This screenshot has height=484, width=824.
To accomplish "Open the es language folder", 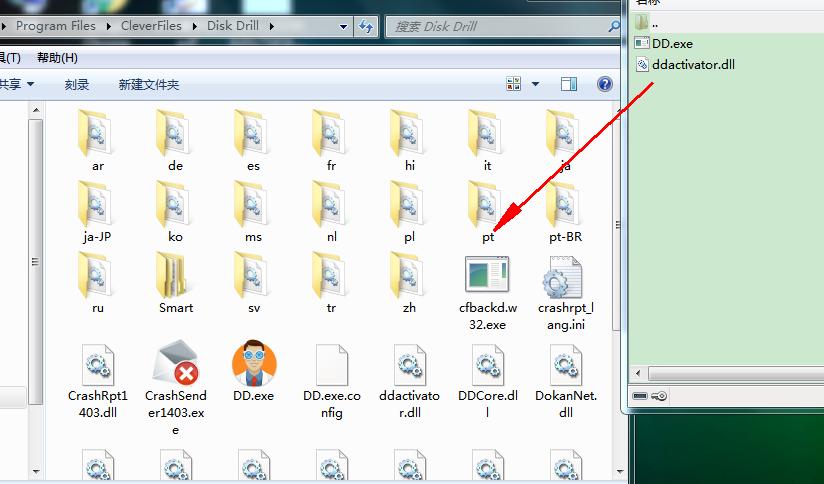I will coord(253,141).
